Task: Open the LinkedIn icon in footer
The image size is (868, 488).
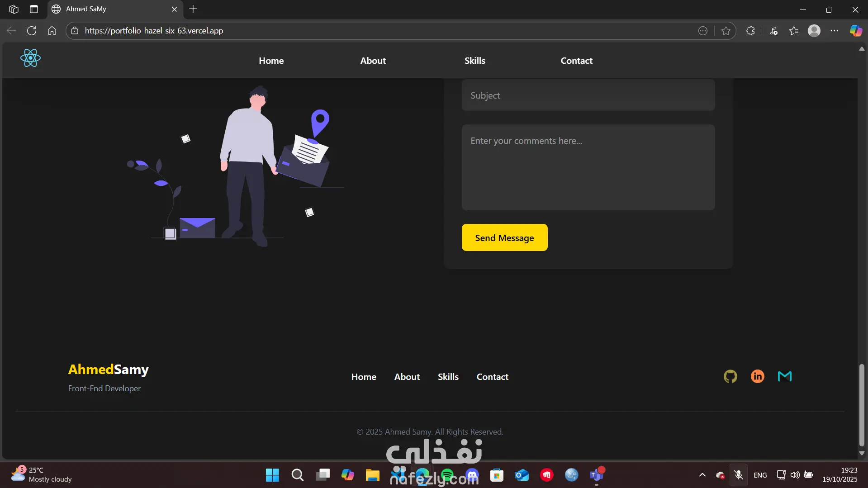Action: pyautogui.click(x=758, y=376)
